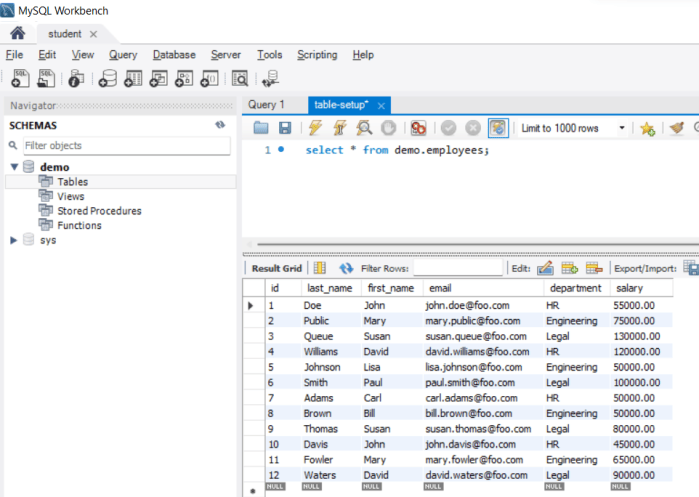Open the View menu
The width and height of the screenshot is (699, 497).
83,54
